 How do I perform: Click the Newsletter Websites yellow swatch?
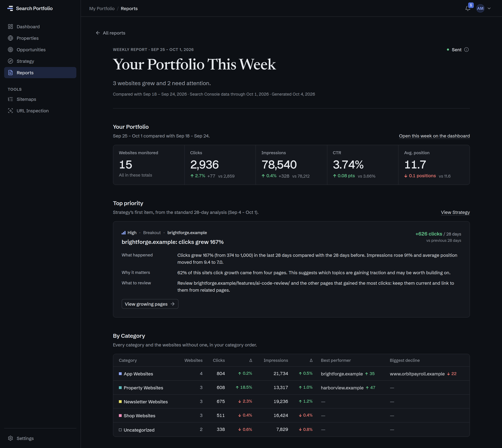click(120, 401)
